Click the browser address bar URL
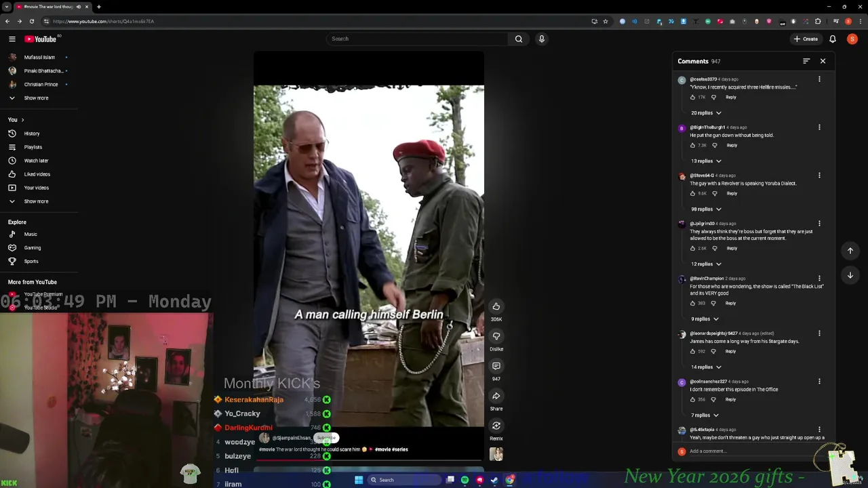The height and width of the screenshot is (488, 868). click(104, 21)
